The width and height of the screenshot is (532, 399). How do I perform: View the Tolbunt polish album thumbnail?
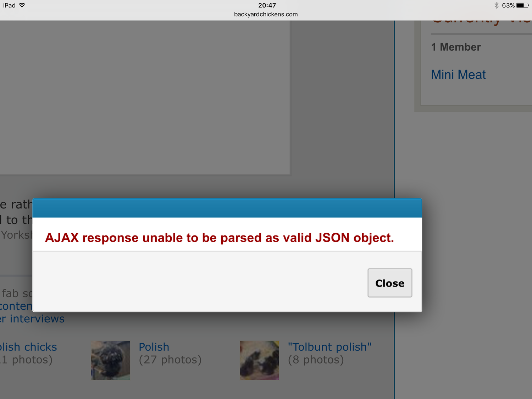[259, 360]
